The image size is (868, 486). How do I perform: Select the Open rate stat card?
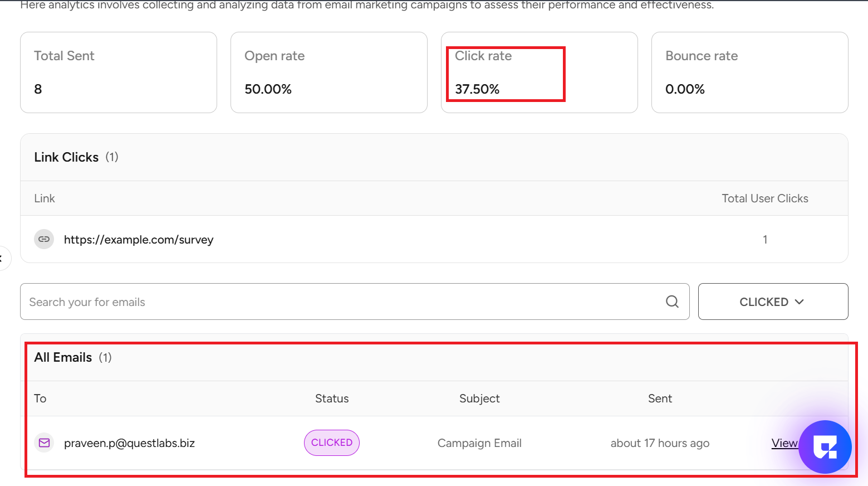coord(328,72)
